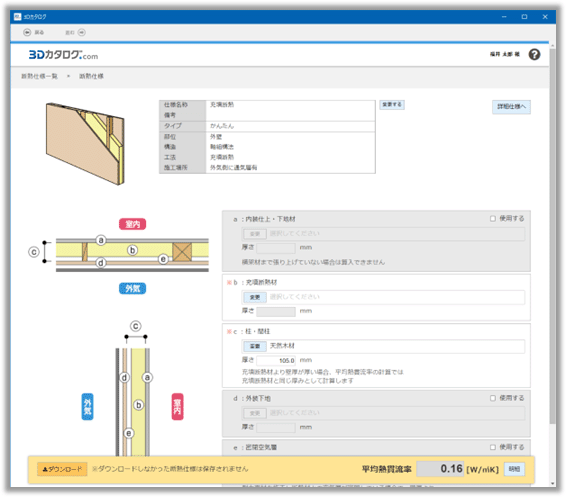Select marker e in the vertical section diagram

point(129,433)
